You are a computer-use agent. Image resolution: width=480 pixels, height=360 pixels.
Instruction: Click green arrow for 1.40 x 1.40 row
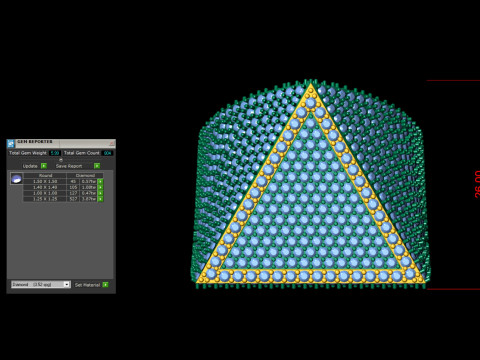[100, 187]
